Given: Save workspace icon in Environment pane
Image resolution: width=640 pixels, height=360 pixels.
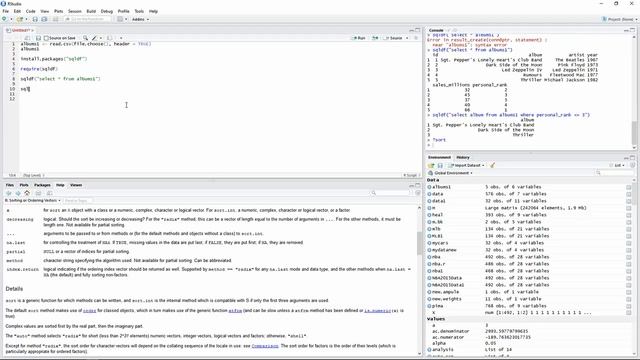Looking at the screenshot, I should [x=440, y=165].
